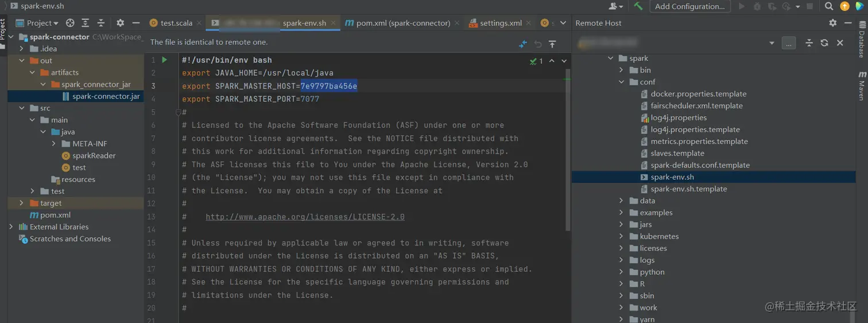Open the Project view selector dropdown
The image size is (868, 323).
[x=37, y=23]
